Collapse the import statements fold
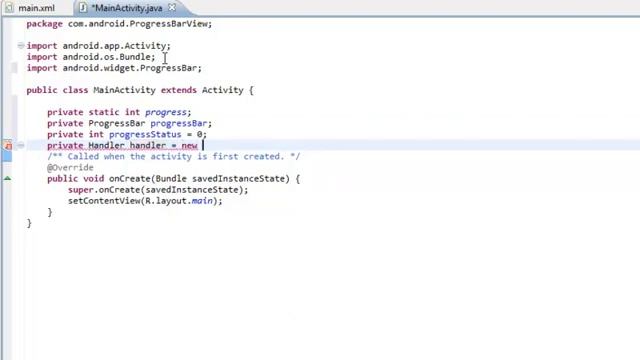The image size is (640, 360). tap(21, 46)
